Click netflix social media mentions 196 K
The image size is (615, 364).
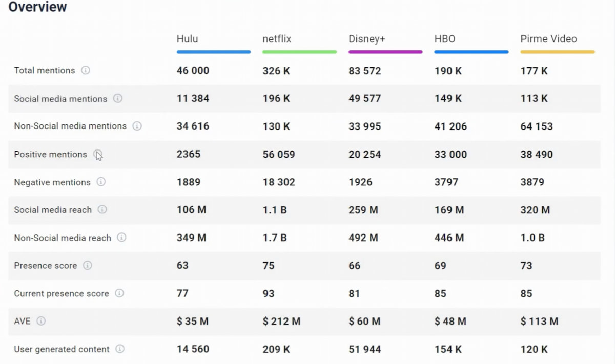pos(276,98)
